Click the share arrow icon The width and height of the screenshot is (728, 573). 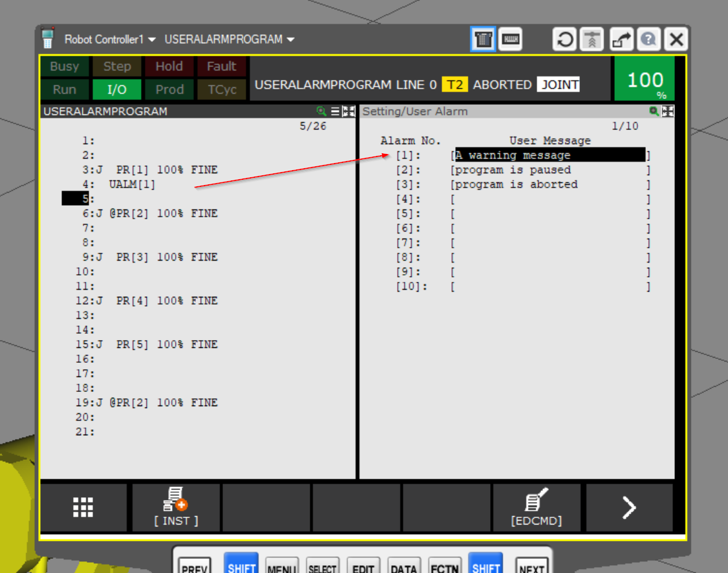(621, 39)
